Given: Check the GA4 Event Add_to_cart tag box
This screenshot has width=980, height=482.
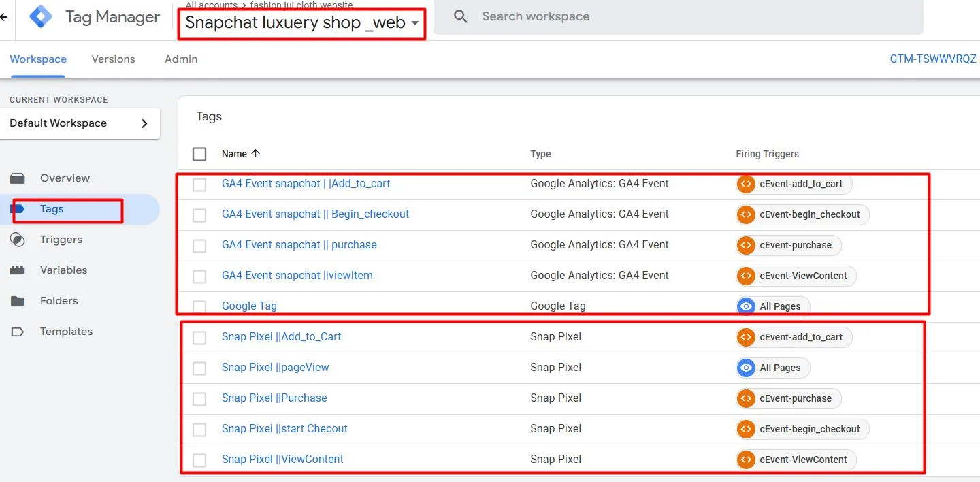Looking at the screenshot, I should pyautogui.click(x=199, y=184).
